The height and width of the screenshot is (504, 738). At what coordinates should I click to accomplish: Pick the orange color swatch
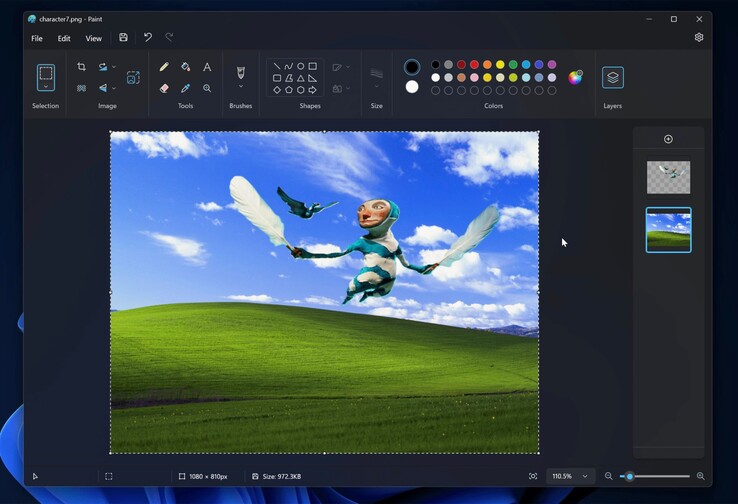[487, 64]
